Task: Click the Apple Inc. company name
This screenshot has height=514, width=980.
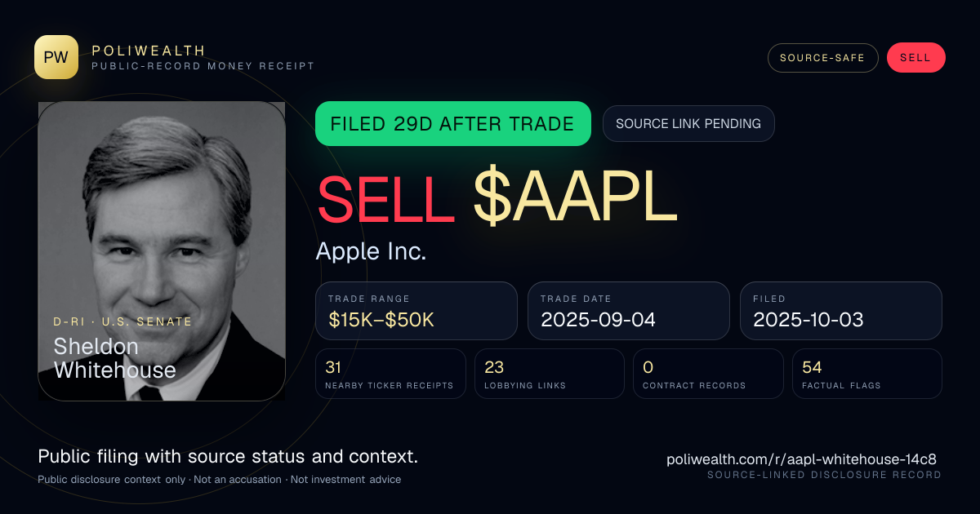Action: (371, 251)
